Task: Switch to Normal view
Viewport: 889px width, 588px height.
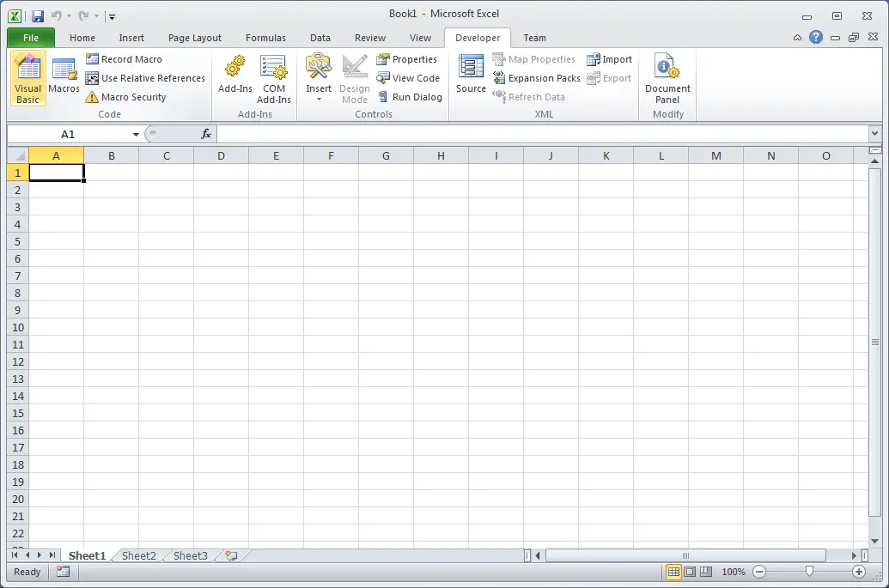Action: [x=673, y=572]
